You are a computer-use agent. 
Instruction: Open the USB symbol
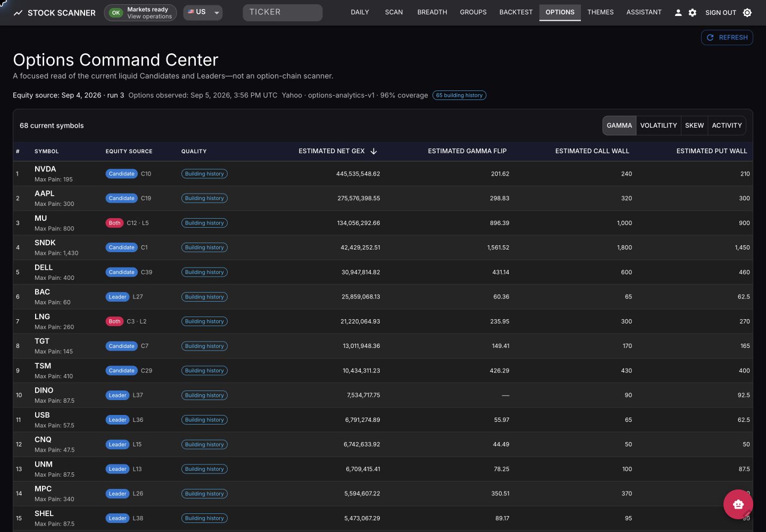[42, 415]
